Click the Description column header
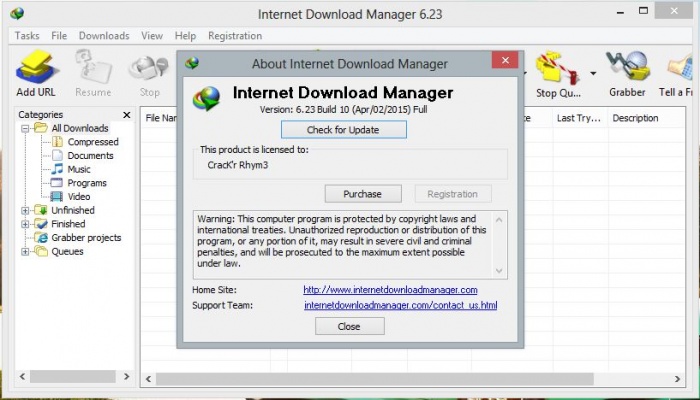This screenshot has width=700, height=400. point(646,118)
